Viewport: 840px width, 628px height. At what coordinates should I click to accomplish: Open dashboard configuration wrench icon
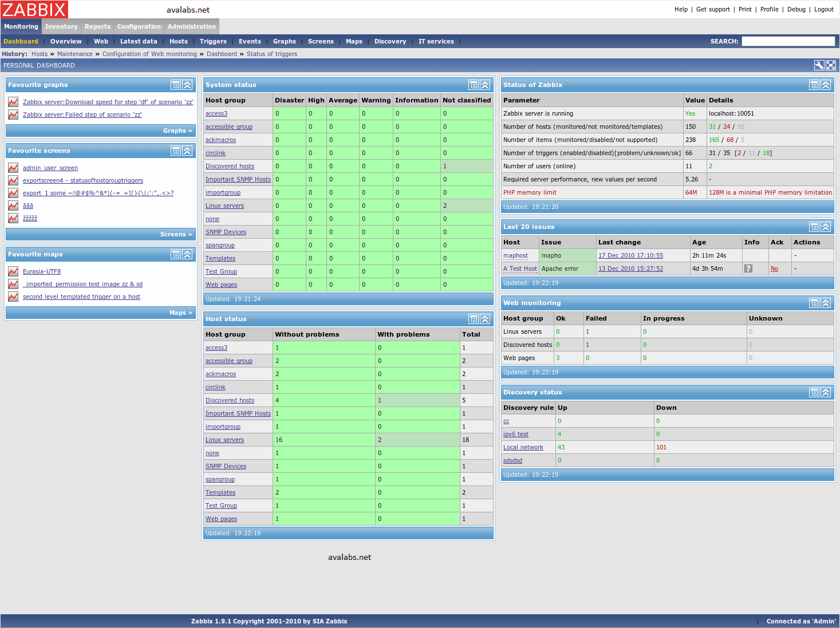point(819,65)
